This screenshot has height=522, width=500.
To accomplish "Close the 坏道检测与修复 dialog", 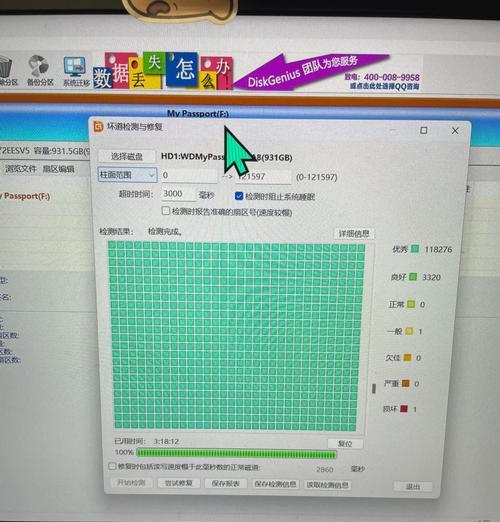I will click(x=455, y=131).
